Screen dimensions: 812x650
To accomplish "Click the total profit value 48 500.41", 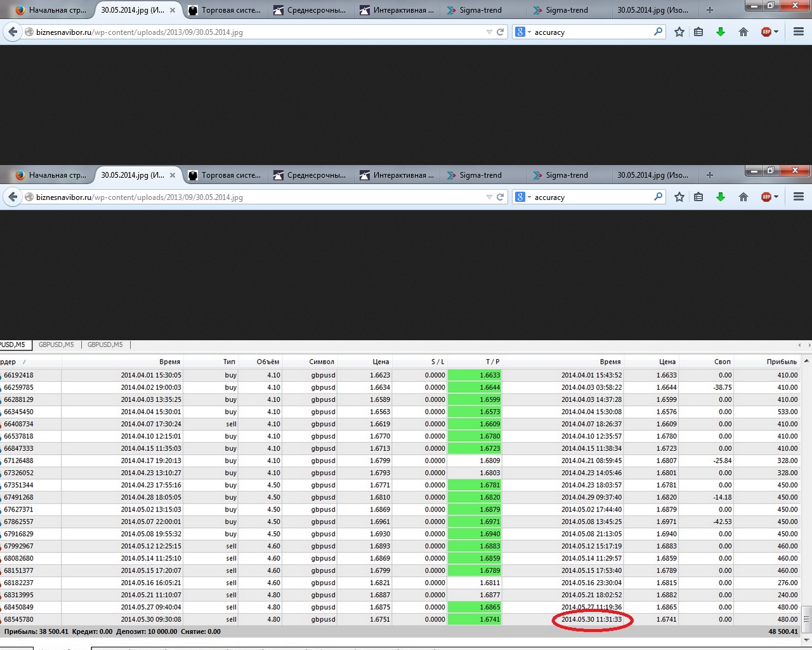I will pyautogui.click(x=783, y=632).
